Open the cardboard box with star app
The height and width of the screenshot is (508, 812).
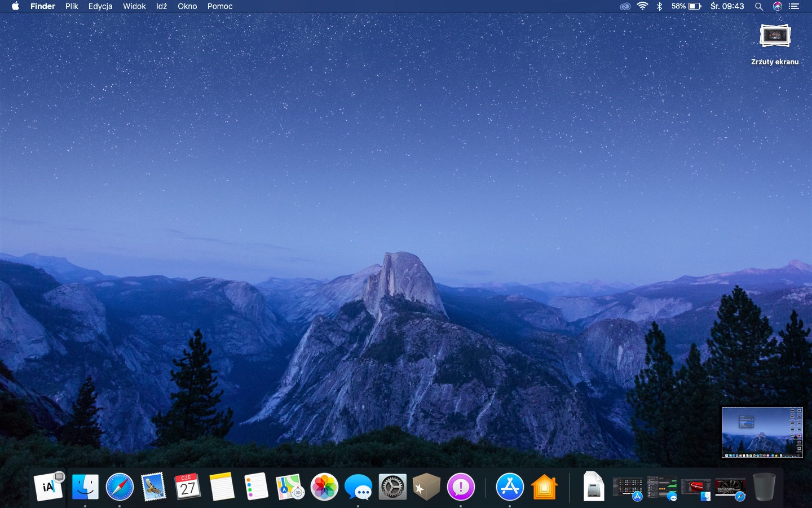[x=426, y=487]
